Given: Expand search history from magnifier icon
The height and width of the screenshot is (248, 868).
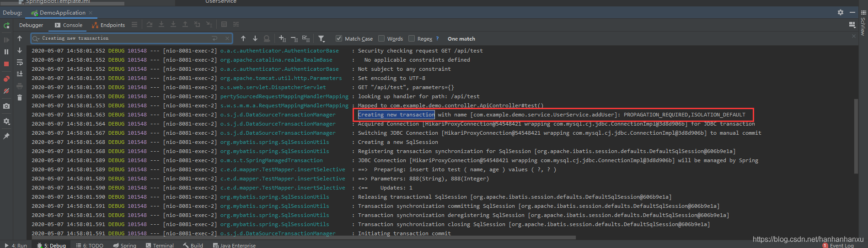Looking at the screenshot, I should pos(36,39).
